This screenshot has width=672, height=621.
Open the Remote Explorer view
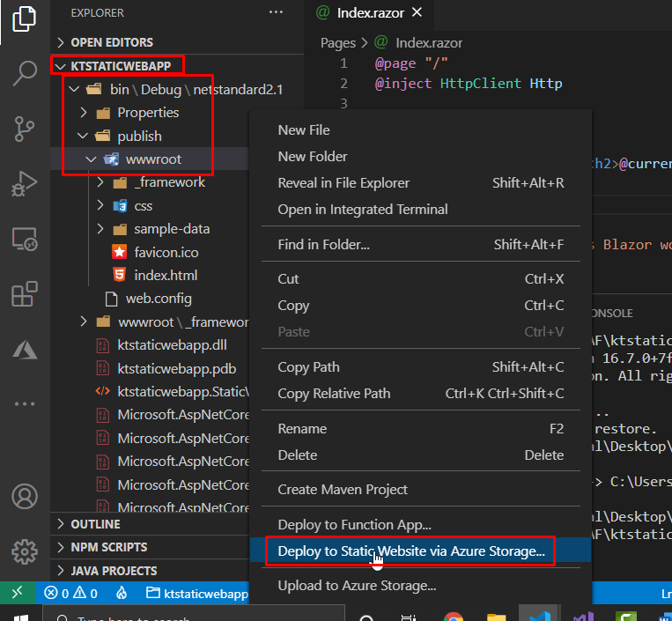click(25, 239)
